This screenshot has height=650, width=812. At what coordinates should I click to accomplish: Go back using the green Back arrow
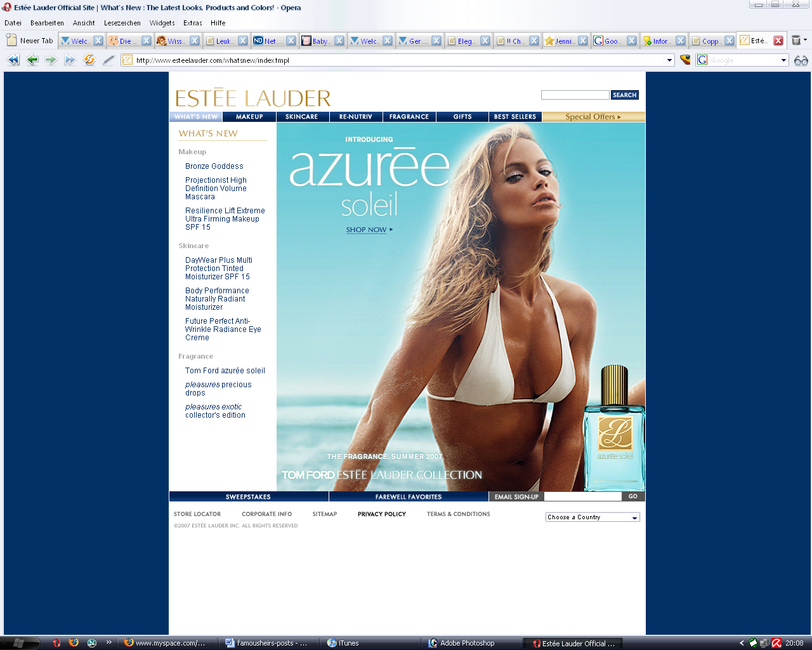32,60
